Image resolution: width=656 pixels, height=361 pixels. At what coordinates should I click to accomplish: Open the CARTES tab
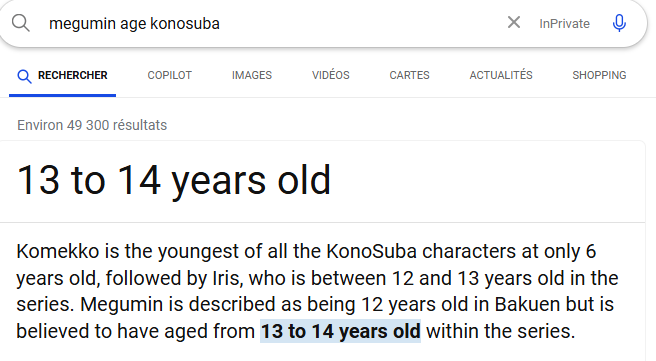point(410,75)
